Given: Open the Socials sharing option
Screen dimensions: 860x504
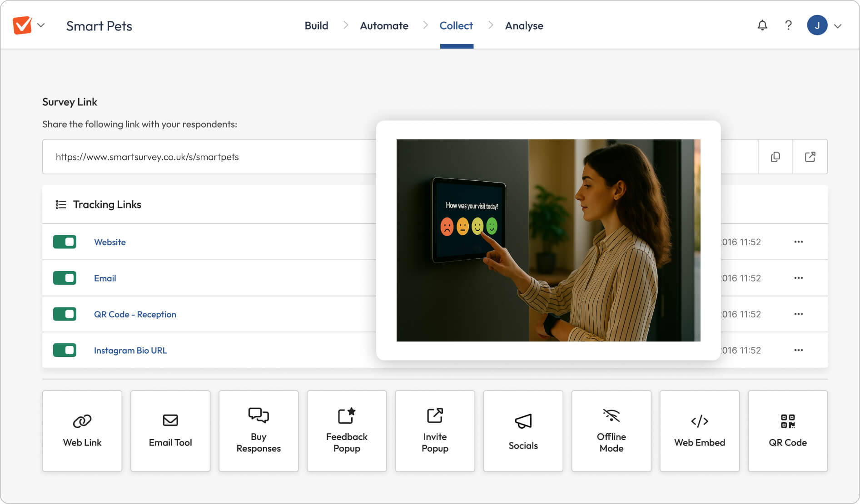Looking at the screenshot, I should pyautogui.click(x=523, y=431).
